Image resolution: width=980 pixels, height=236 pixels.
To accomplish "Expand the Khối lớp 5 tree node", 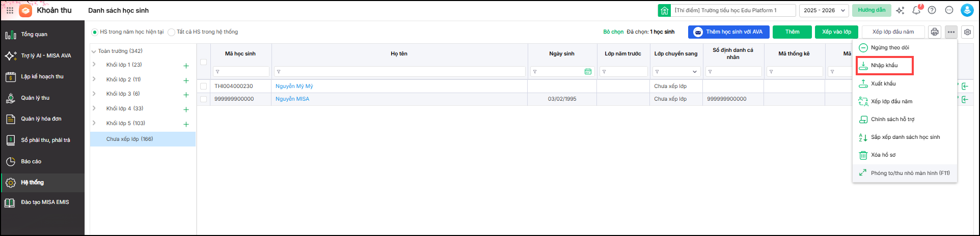I will coord(94,123).
